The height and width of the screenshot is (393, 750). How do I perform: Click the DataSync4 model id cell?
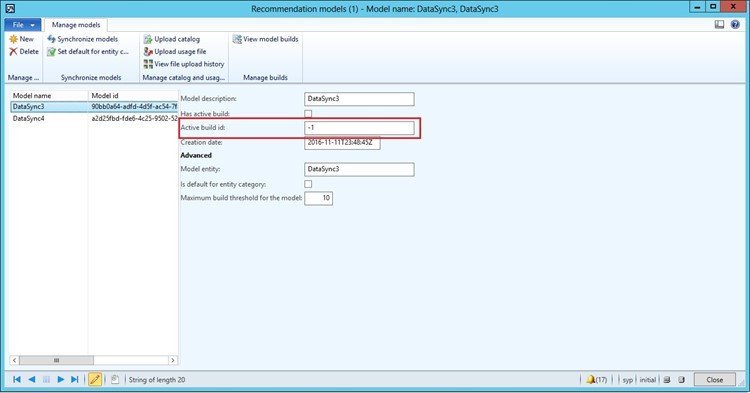[133, 119]
